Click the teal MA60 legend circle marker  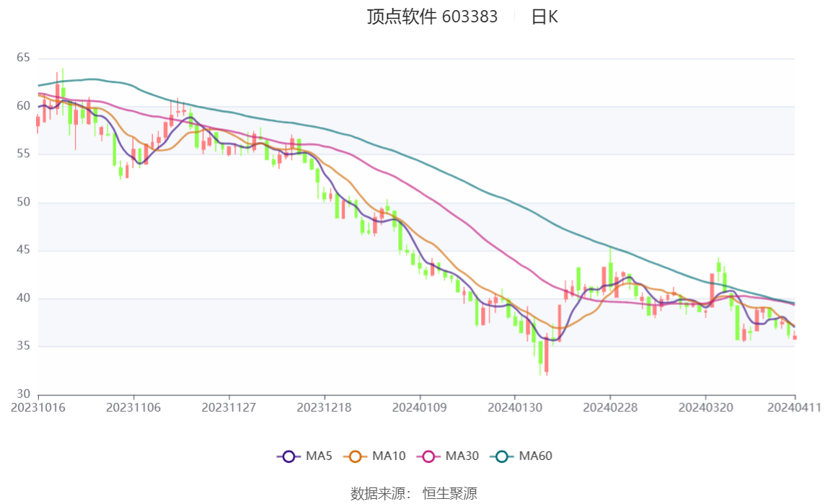pos(502,456)
